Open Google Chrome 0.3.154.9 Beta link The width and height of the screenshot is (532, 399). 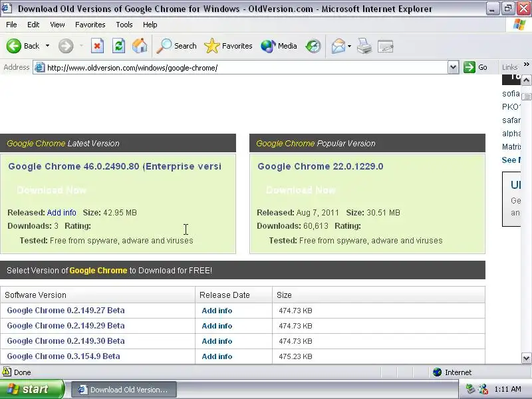[63, 356]
